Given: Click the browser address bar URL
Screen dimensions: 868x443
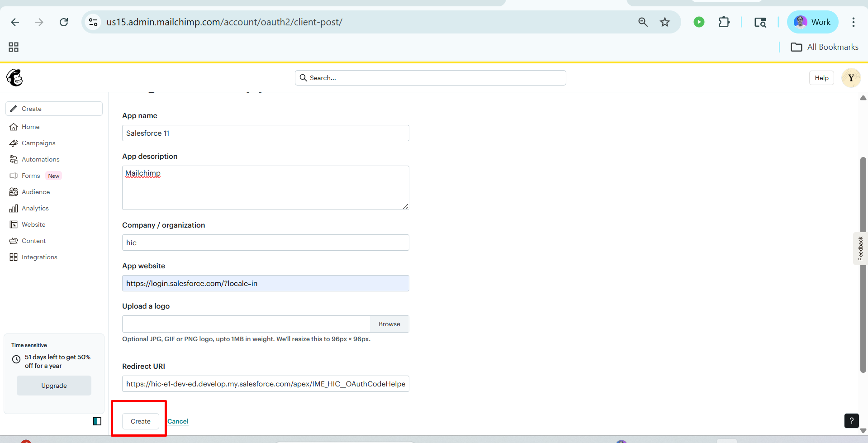Looking at the screenshot, I should (224, 22).
